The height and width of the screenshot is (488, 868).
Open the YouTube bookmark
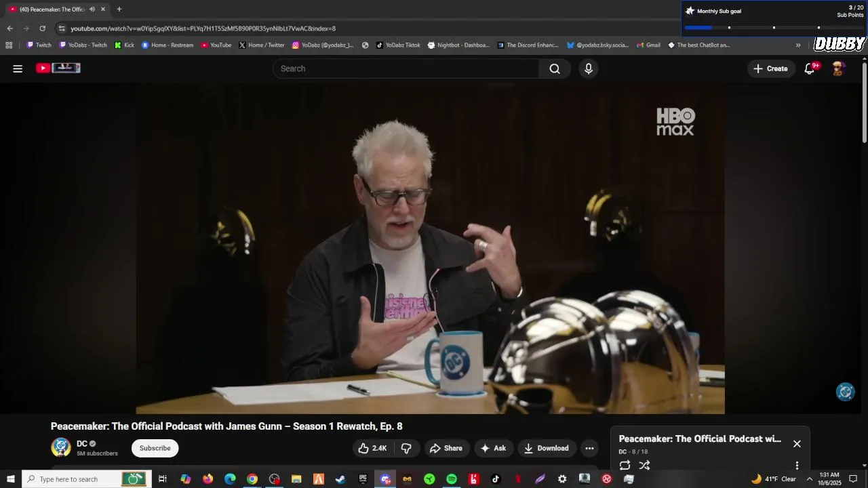(x=216, y=45)
